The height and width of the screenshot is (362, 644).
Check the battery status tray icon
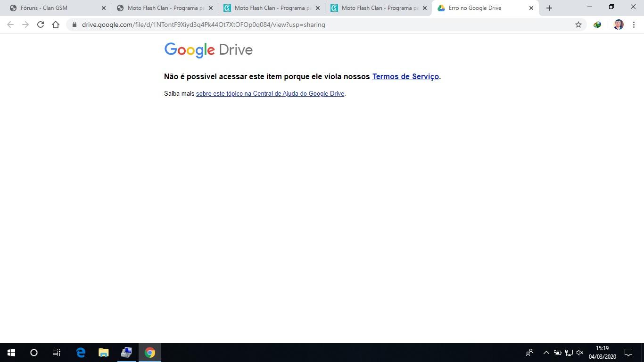click(557, 353)
